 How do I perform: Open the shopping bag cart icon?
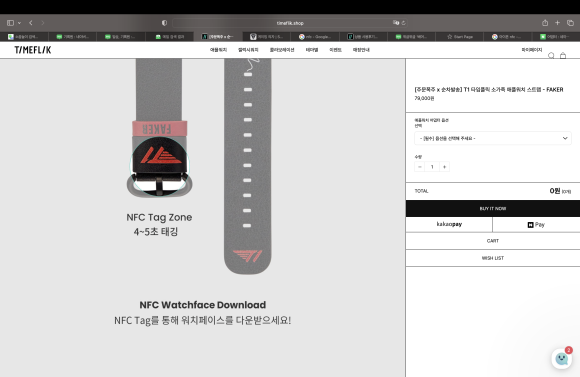tap(563, 55)
